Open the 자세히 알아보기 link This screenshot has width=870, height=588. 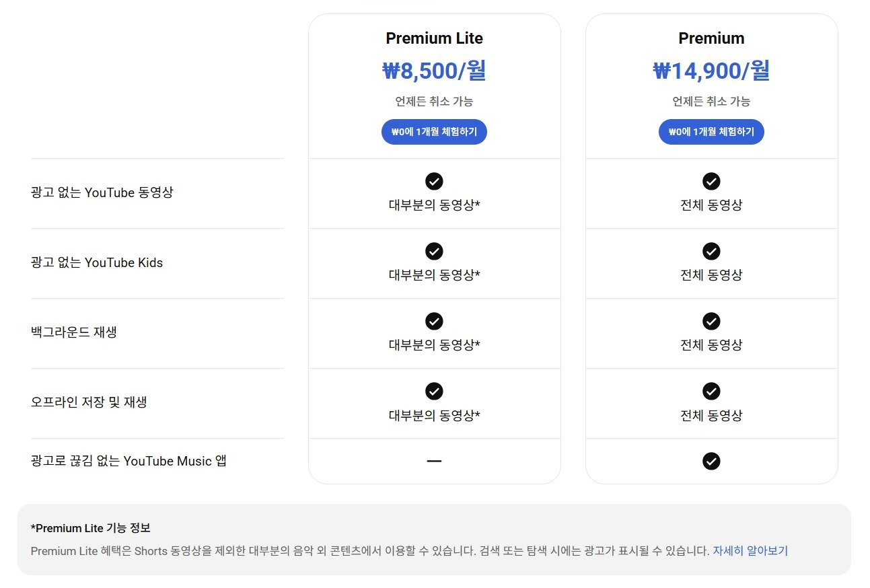[x=750, y=550]
